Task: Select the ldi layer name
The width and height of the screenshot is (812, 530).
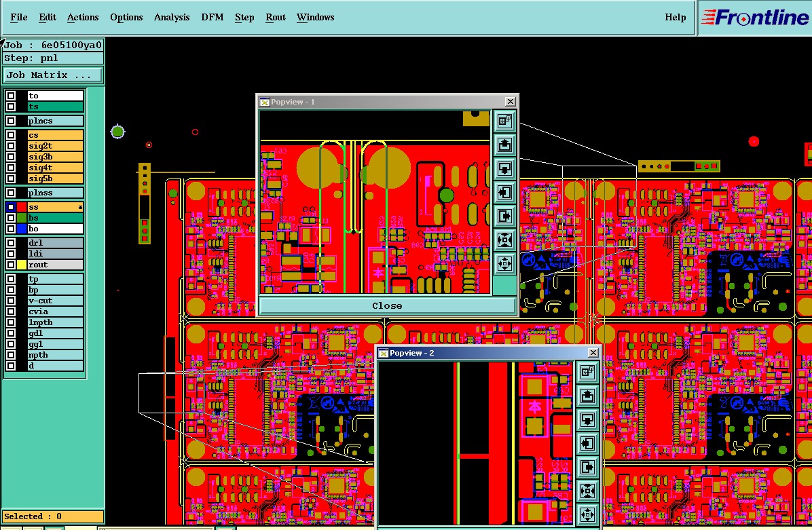Action: [x=56, y=254]
